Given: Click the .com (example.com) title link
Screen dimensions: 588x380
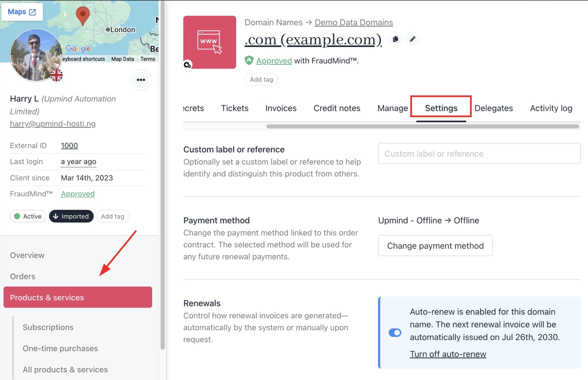Looking at the screenshot, I should tap(313, 39).
